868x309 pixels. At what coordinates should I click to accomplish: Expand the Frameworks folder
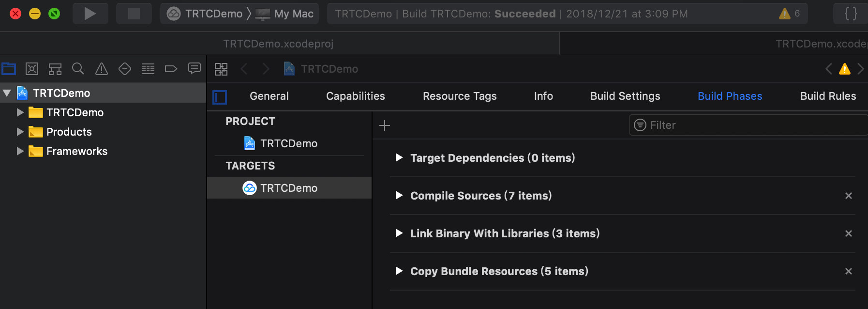(20, 151)
